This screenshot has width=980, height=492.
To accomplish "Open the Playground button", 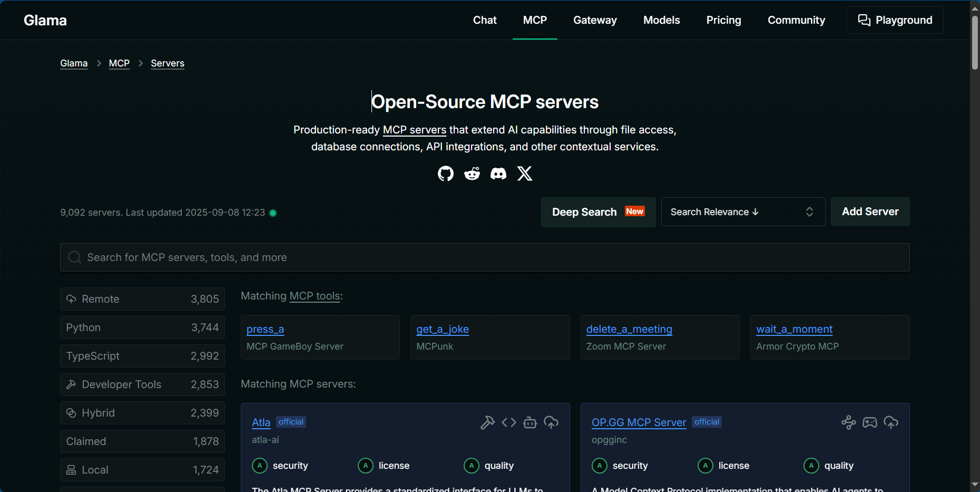I will tap(895, 20).
